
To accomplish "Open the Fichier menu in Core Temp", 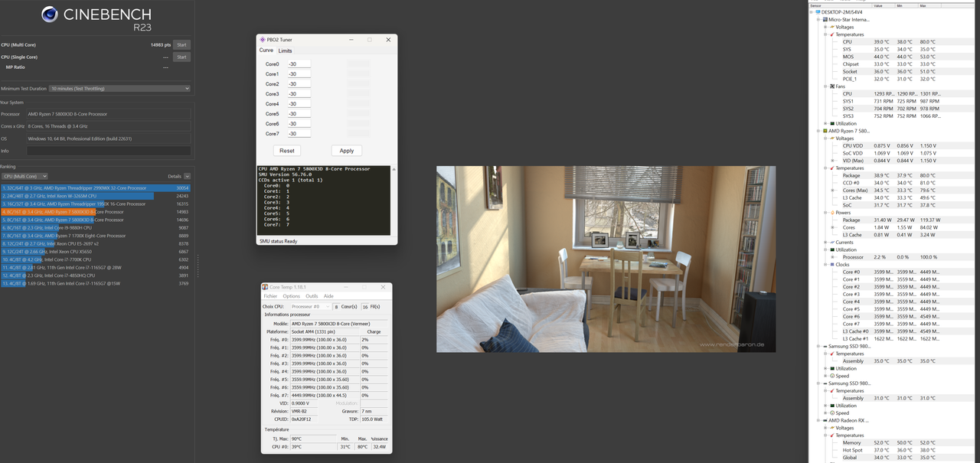I will [x=270, y=296].
